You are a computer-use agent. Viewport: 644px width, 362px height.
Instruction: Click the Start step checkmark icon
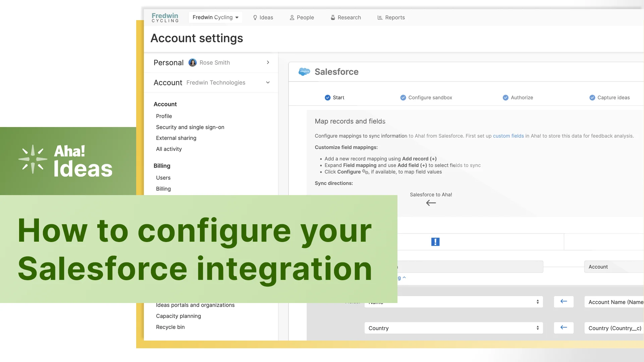[327, 97]
